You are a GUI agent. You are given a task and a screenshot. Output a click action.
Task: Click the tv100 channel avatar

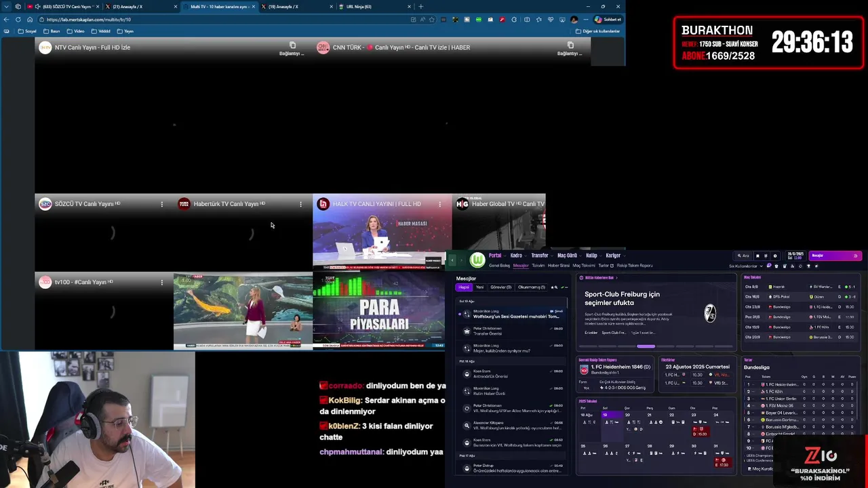coord(45,282)
